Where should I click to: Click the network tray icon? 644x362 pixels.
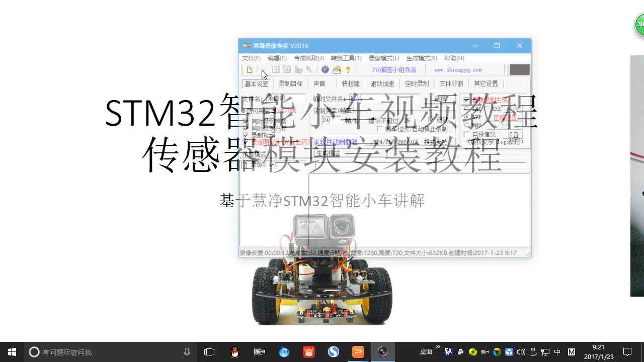545,352
